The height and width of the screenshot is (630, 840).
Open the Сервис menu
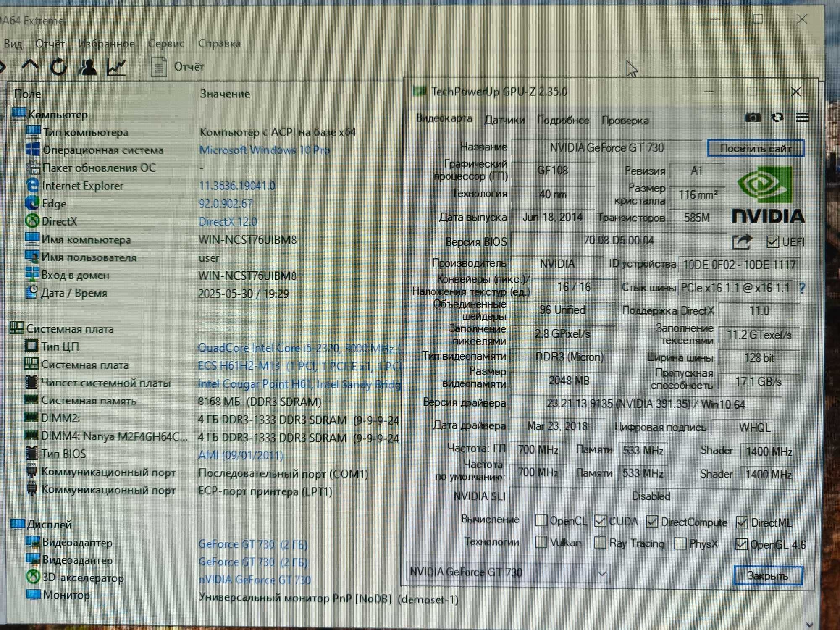pyautogui.click(x=166, y=43)
